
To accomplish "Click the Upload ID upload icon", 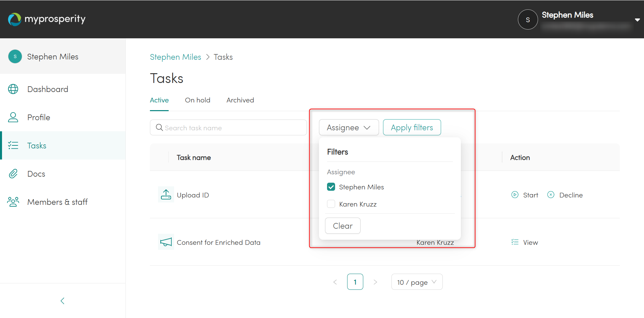I will click(166, 194).
